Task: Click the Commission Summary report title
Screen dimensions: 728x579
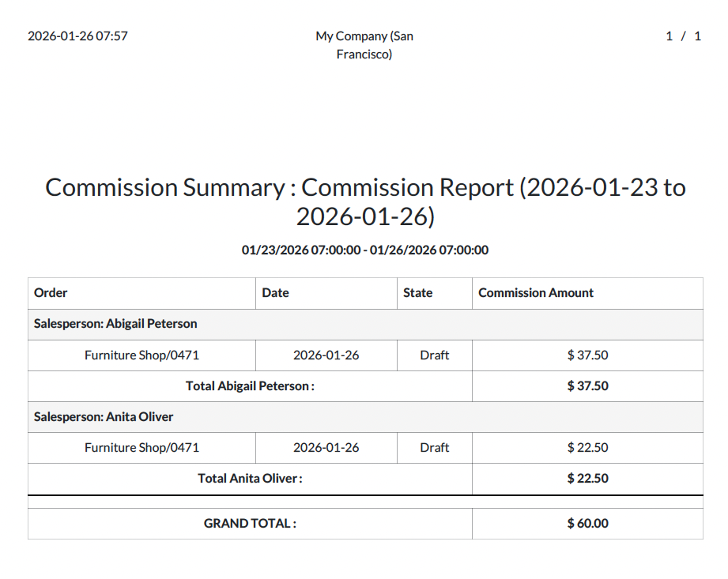Action: [x=365, y=201]
